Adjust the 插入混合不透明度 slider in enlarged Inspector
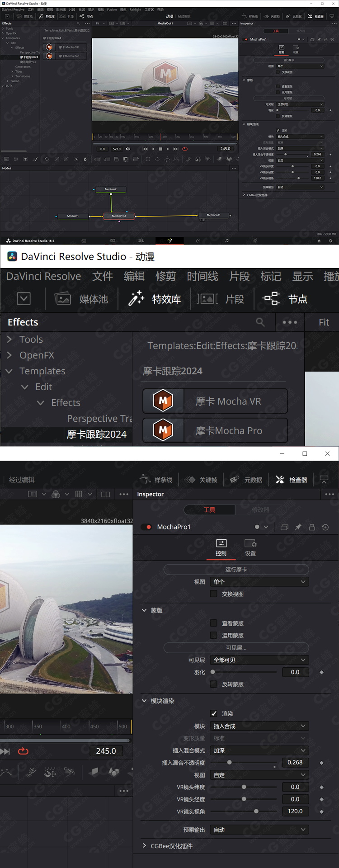Viewport: 339px width, 868px height. tap(244, 762)
